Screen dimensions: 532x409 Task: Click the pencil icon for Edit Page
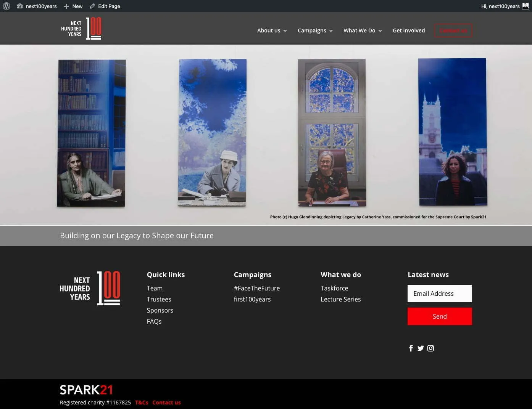click(x=92, y=6)
